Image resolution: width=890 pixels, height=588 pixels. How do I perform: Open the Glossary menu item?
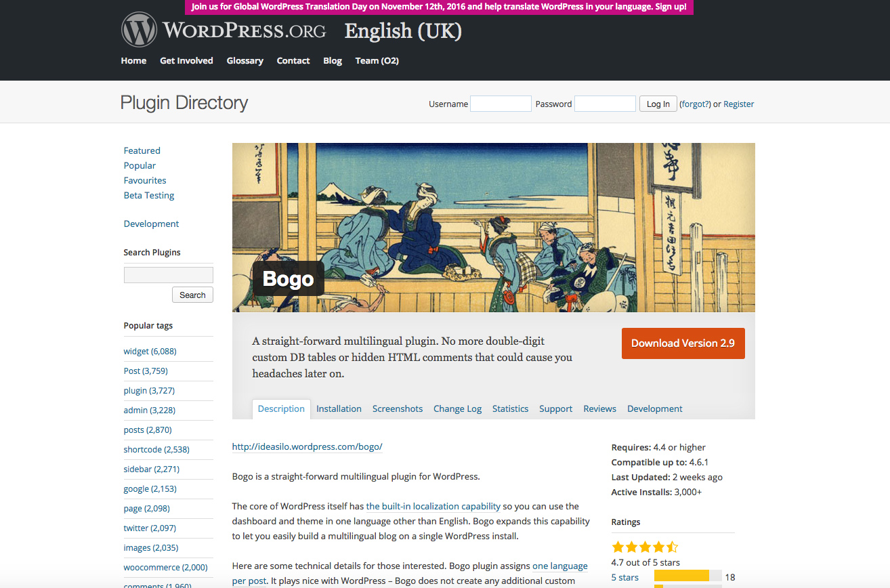click(245, 60)
